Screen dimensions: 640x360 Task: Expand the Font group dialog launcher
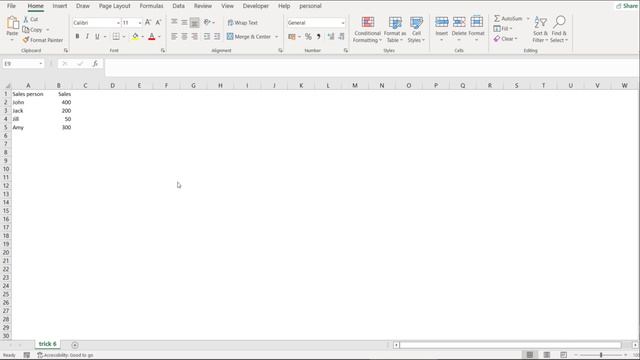coord(163,51)
